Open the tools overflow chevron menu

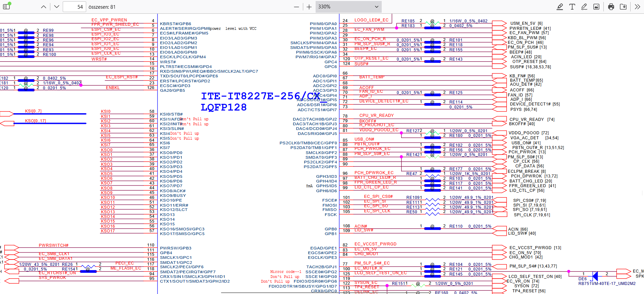point(637,7)
